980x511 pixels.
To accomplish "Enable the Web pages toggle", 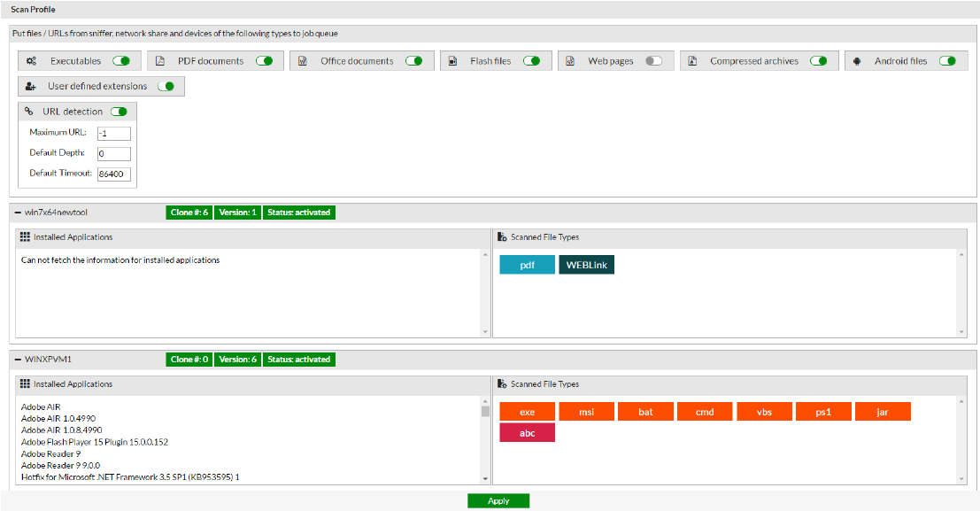I will (653, 61).
